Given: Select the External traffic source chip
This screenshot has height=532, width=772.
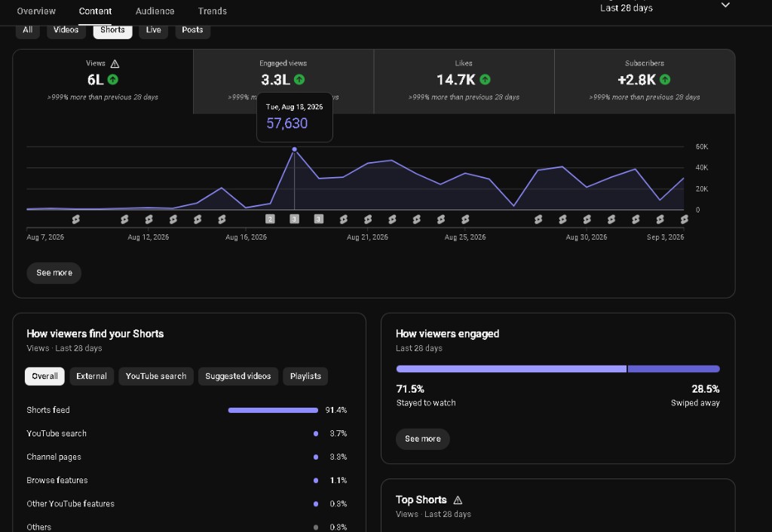Looking at the screenshot, I should click(x=91, y=376).
